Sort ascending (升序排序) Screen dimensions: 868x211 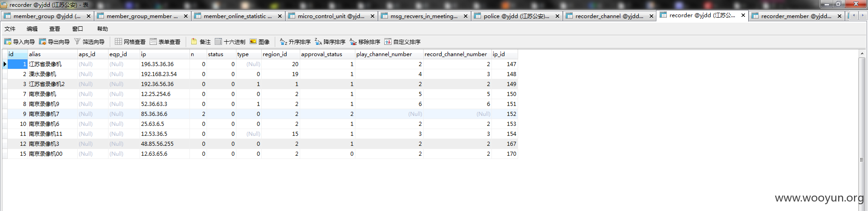pyautogui.click(x=295, y=42)
